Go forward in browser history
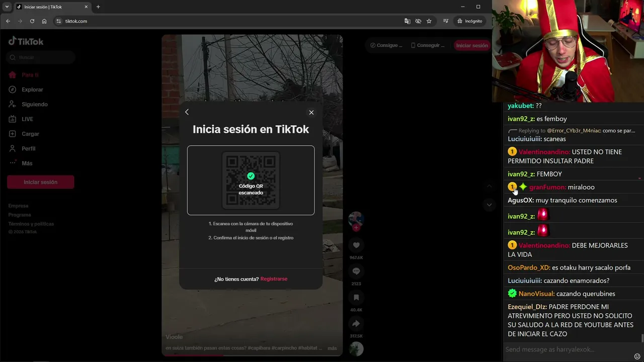The image size is (644, 362). click(20, 21)
